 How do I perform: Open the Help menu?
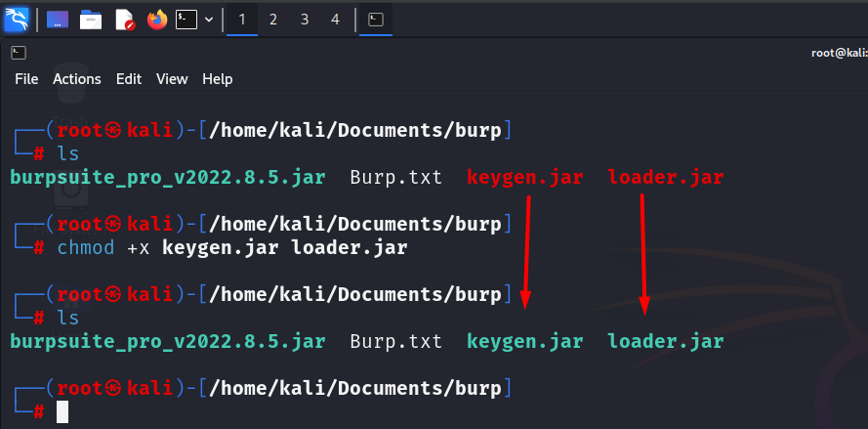[x=218, y=79]
